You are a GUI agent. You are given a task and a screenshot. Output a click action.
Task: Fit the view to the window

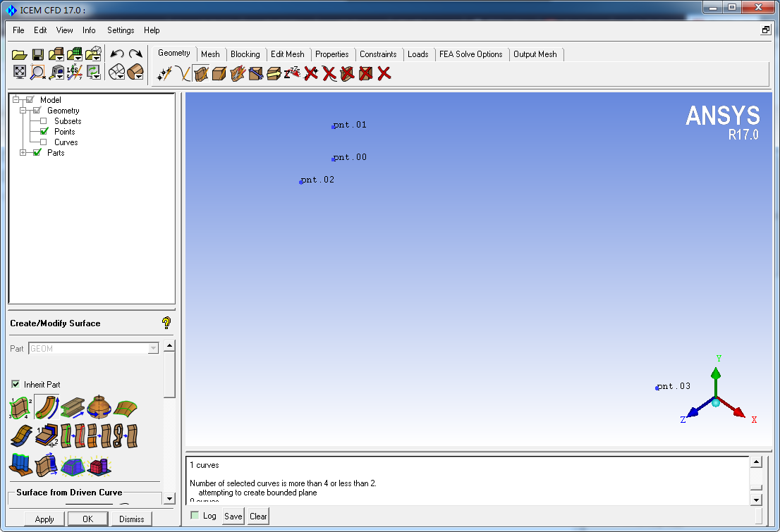tap(20, 72)
